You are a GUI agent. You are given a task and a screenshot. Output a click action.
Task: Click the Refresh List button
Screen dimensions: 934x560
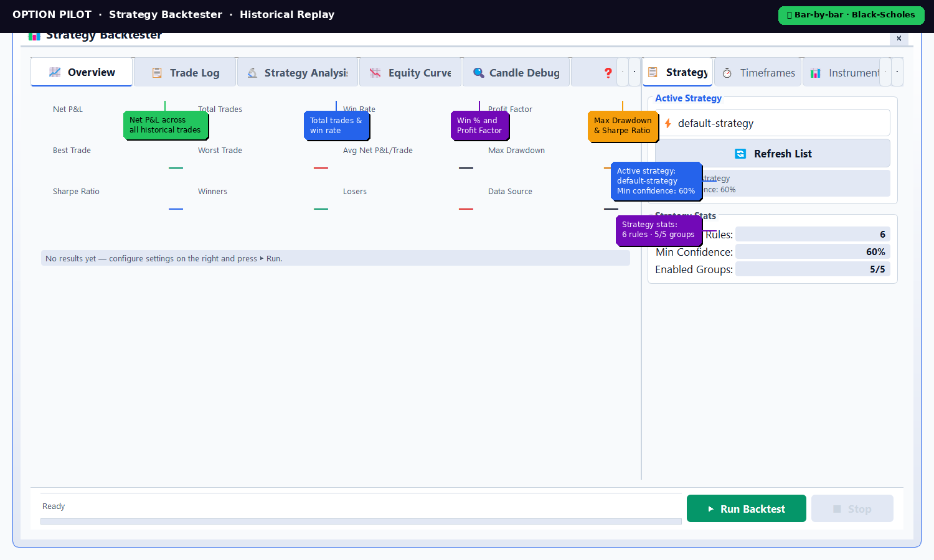[x=773, y=154]
